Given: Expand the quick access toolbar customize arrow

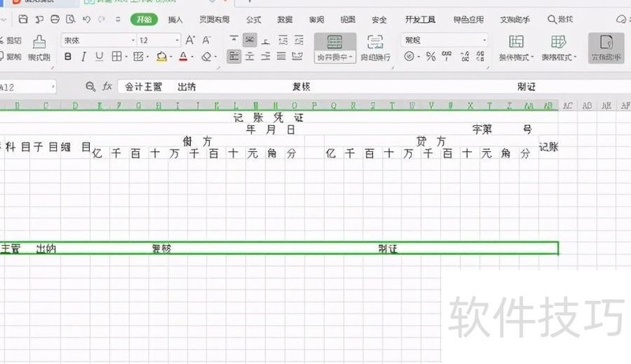Looking at the screenshot, I should coord(118,19).
